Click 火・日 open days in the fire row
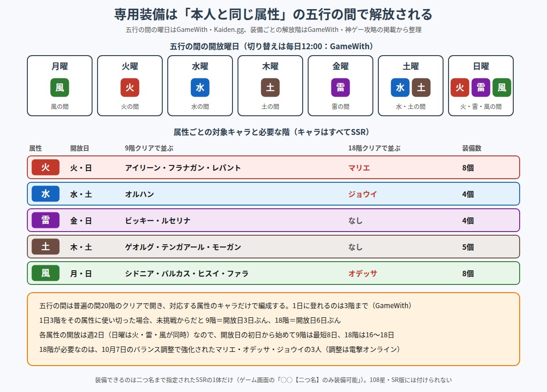547x392 pixels. click(x=81, y=168)
